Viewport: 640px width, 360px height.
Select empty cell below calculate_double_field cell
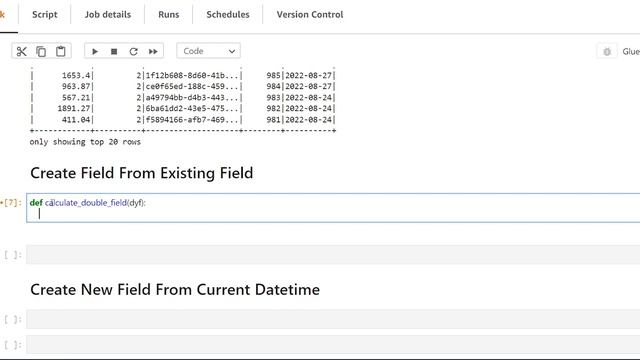(333, 255)
